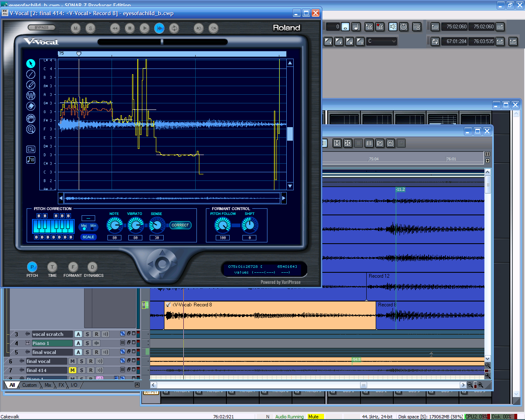
Task: Click the V-Vocal waveform overview right arrow
Action: click(x=283, y=198)
